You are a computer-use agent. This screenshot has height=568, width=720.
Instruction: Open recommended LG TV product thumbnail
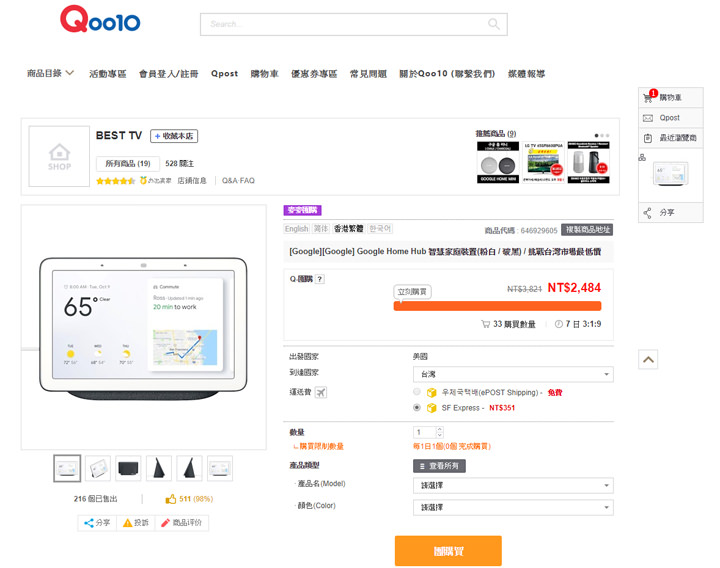tap(543, 163)
